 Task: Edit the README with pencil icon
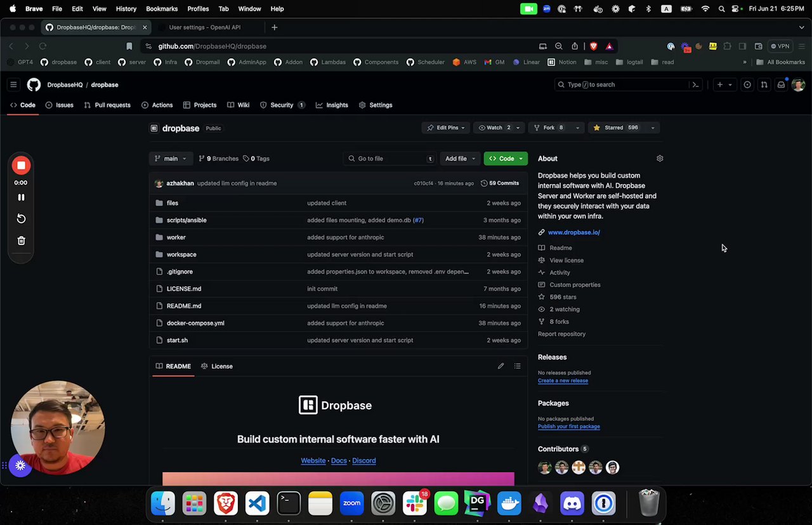tap(501, 366)
